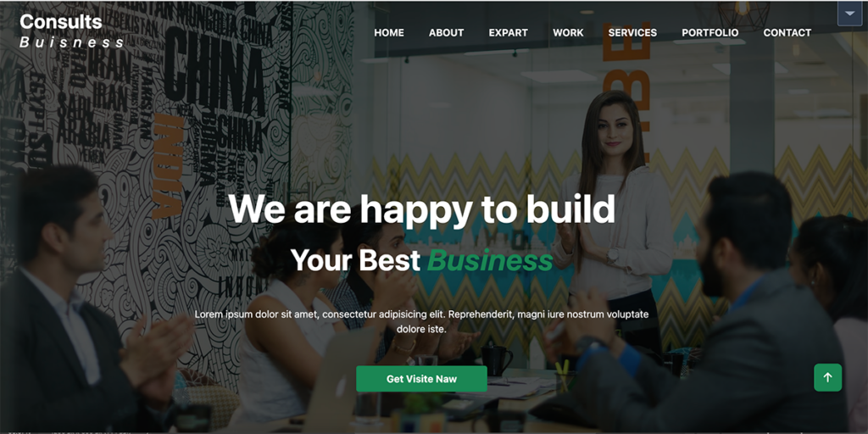Open the ABOUT navigation link
868x434 pixels.
tap(446, 33)
